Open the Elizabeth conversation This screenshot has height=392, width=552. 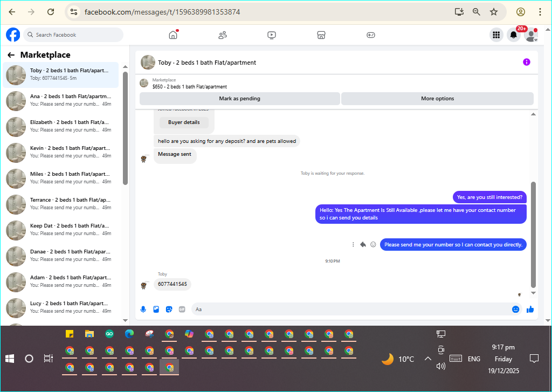[x=60, y=126]
